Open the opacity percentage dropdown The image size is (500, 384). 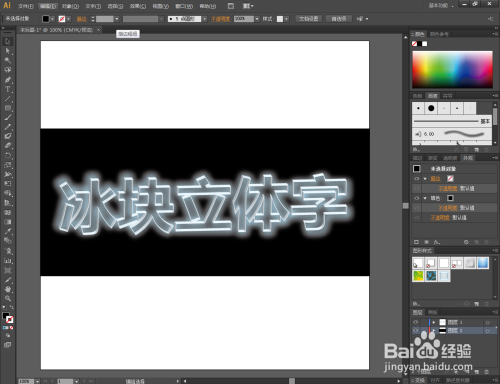[x=257, y=19]
